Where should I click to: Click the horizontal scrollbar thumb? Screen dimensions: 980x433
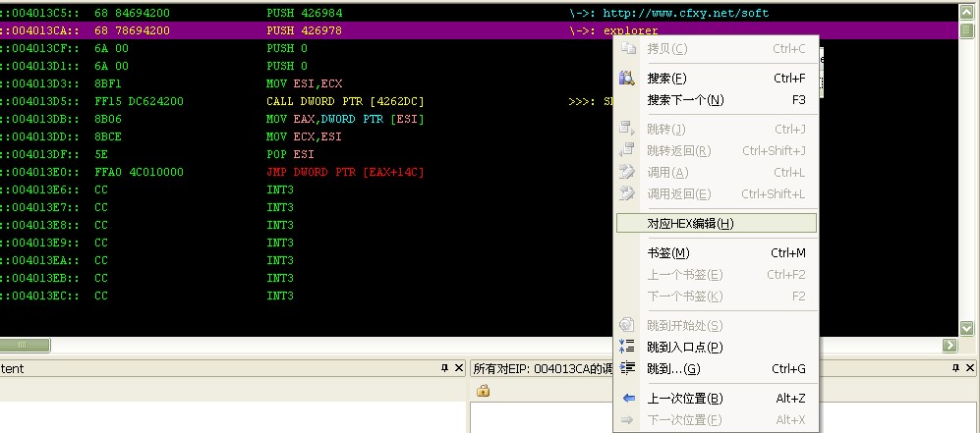pyautogui.click(x=25, y=345)
